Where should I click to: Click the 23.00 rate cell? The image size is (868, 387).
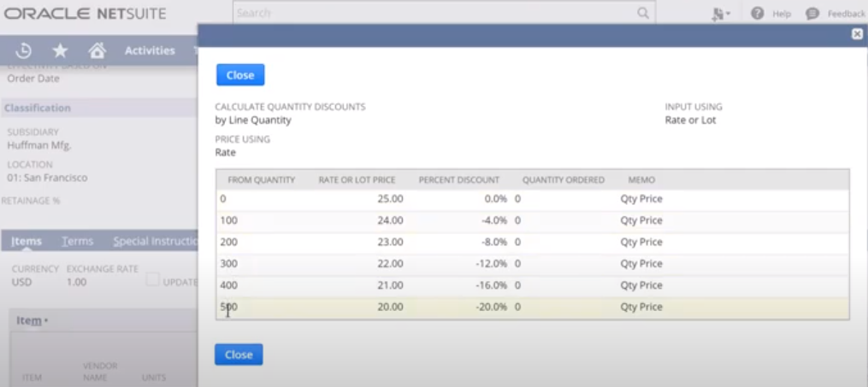tap(390, 242)
